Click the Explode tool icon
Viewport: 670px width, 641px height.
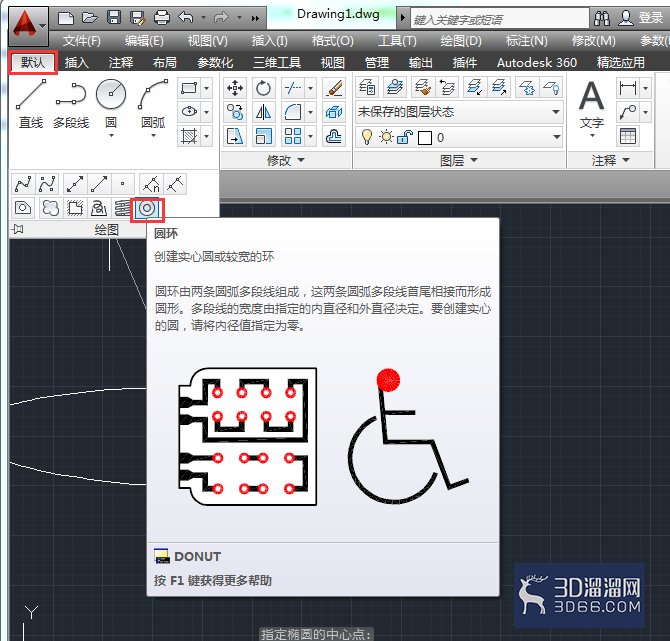334,112
